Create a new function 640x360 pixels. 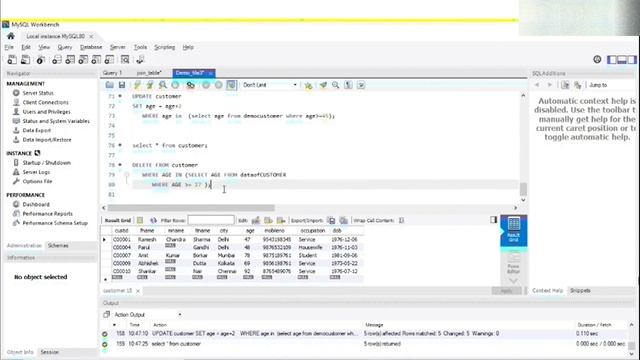tap(109, 60)
